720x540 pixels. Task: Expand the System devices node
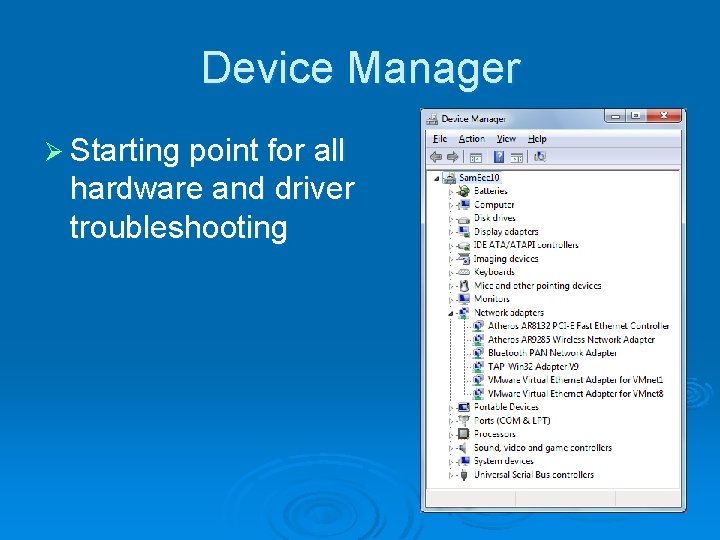click(450, 462)
